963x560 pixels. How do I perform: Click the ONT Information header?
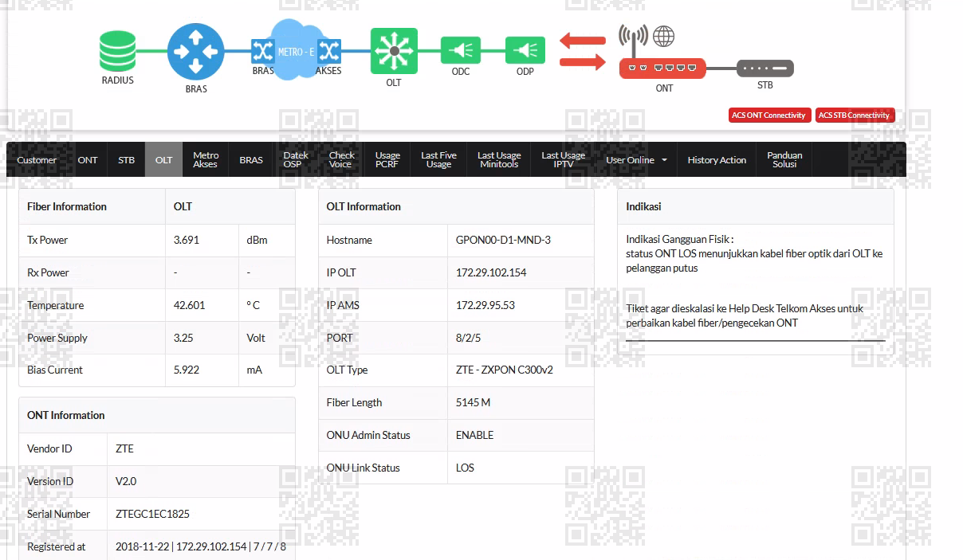66,415
